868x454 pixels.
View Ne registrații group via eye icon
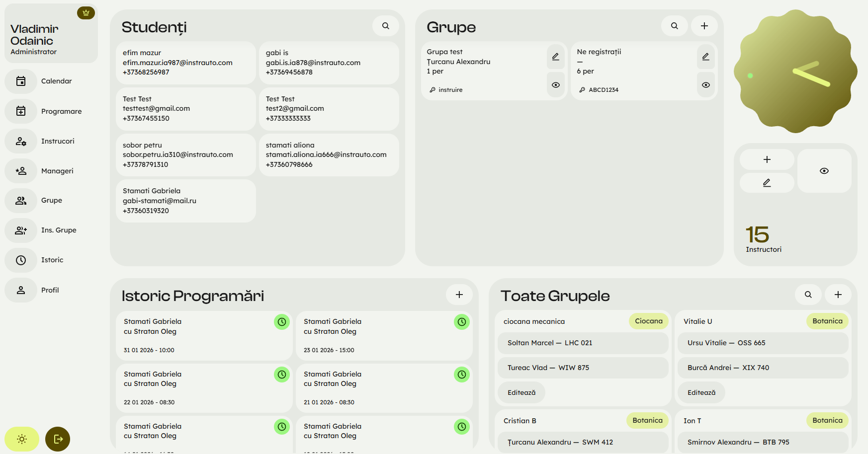[x=705, y=85]
